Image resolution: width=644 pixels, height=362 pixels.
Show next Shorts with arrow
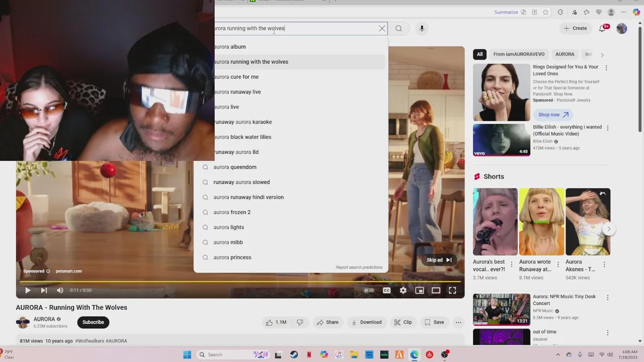(609, 229)
